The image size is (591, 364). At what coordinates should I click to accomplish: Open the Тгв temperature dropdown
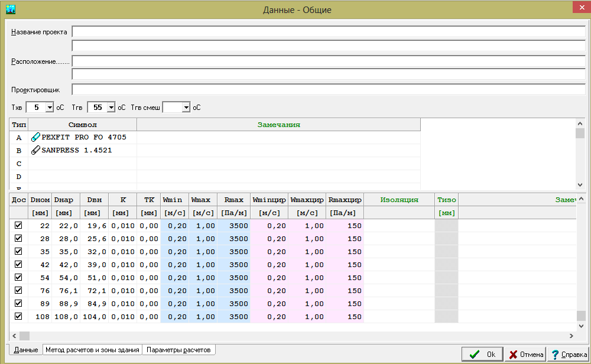111,108
